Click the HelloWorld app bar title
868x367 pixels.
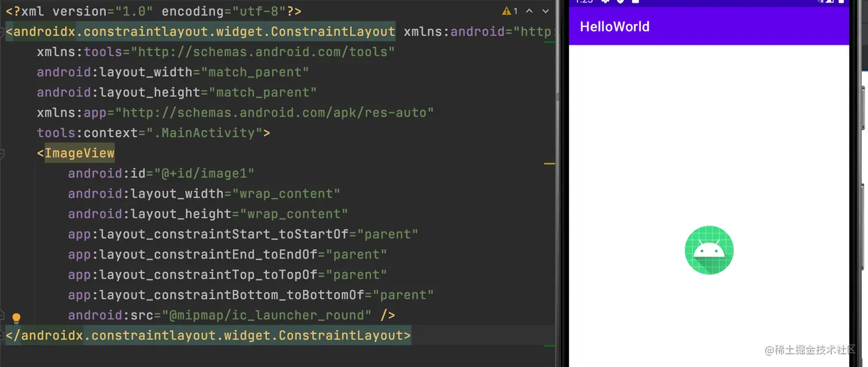(x=614, y=26)
